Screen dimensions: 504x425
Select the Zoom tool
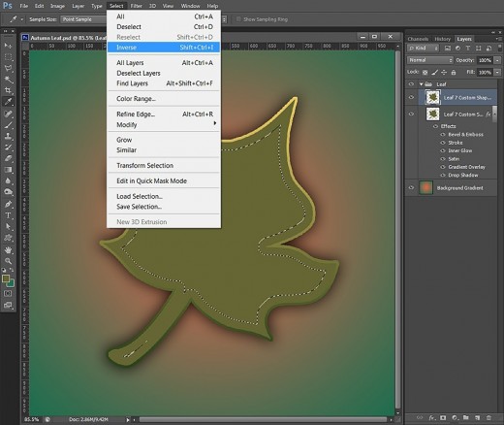[8, 261]
